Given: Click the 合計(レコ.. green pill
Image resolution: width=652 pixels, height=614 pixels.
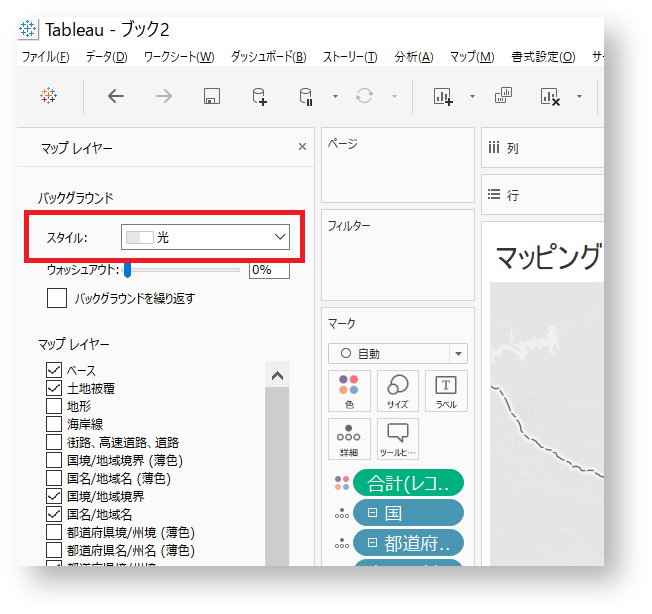Looking at the screenshot, I should coord(408,483).
